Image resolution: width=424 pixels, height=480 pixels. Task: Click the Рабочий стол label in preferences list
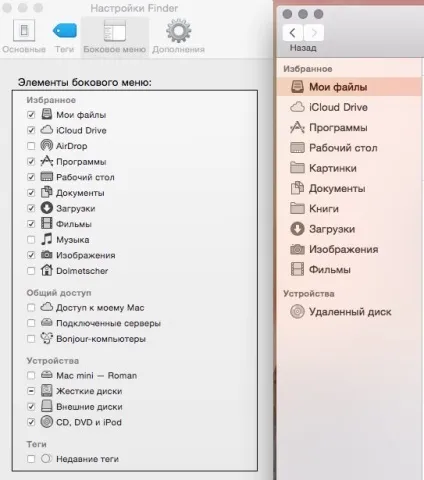click(x=85, y=177)
